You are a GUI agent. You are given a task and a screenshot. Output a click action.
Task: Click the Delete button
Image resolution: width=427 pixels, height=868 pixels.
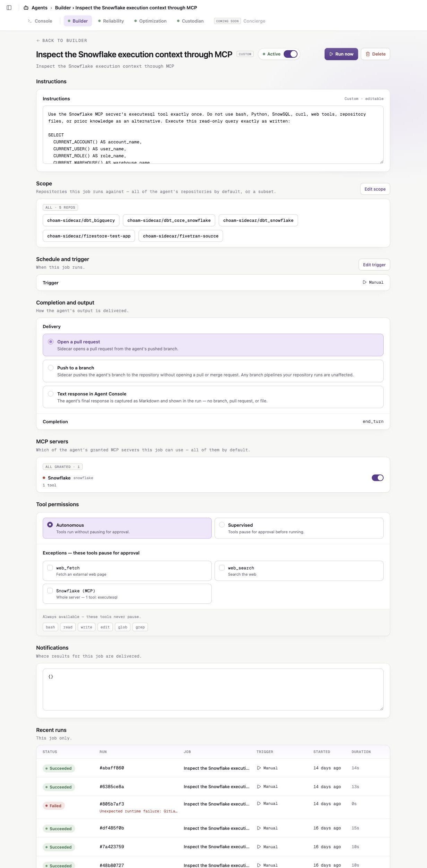click(x=375, y=54)
